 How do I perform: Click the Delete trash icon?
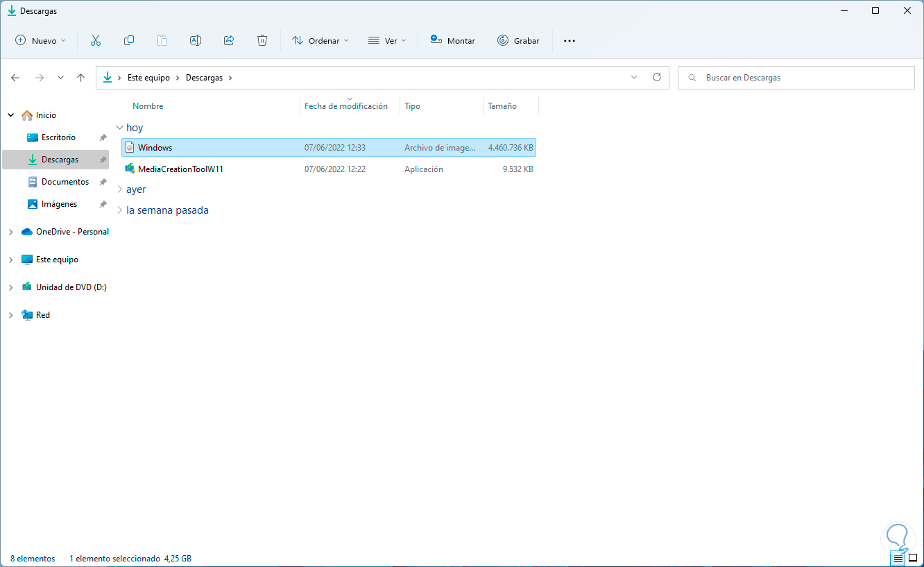(262, 40)
